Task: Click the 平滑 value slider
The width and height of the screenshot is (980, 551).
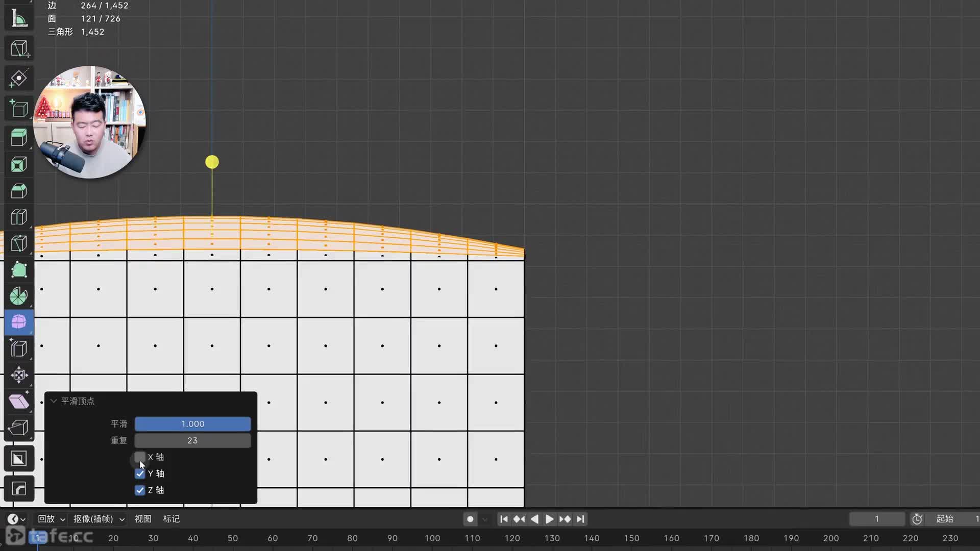Action: (192, 424)
